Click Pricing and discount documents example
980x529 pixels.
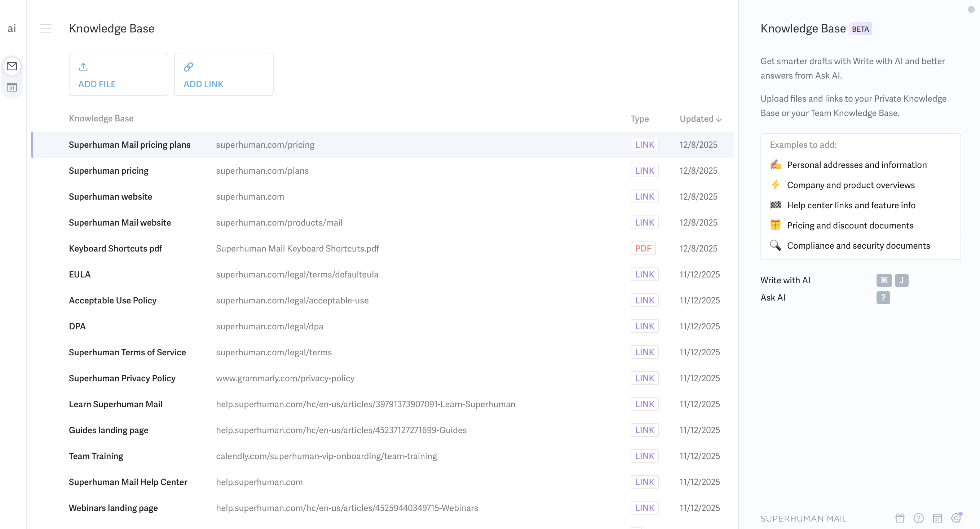850,225
